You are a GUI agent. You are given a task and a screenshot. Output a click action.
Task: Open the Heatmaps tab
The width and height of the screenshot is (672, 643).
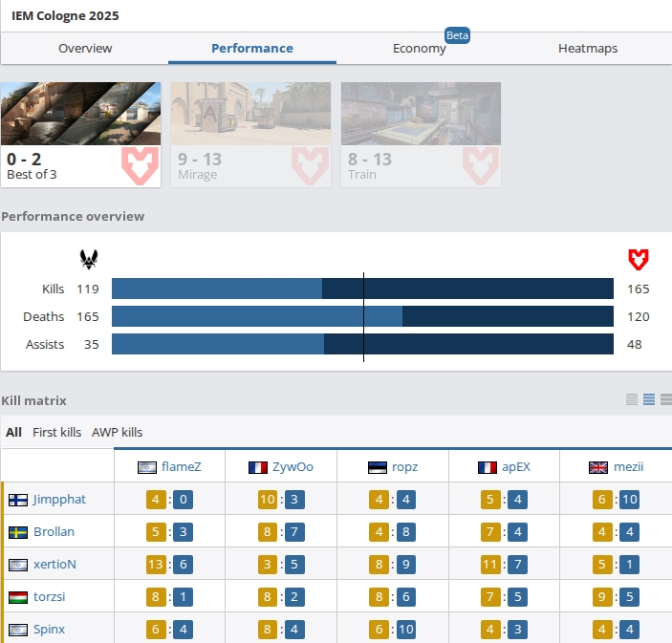(588, 49)
